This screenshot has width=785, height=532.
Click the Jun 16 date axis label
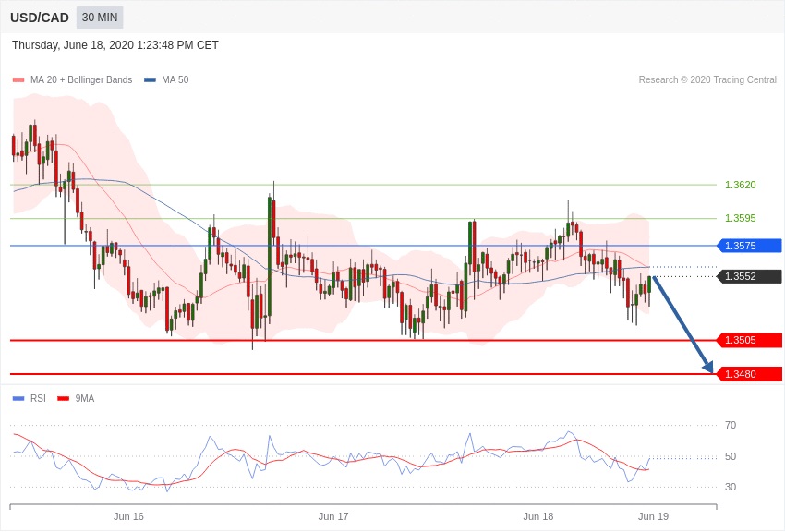(128, 516)
